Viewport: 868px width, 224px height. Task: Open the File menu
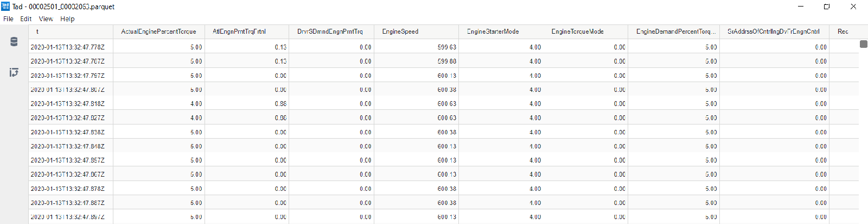(8, 18)
